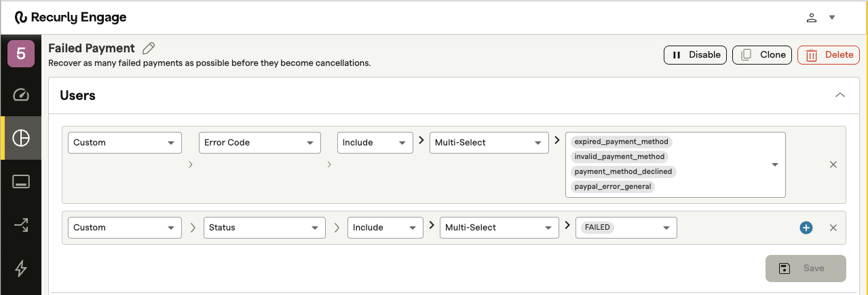This screenshot has height=295, width=868.
Task: Click the Recurly Engage logo
Action: [71, 18]
